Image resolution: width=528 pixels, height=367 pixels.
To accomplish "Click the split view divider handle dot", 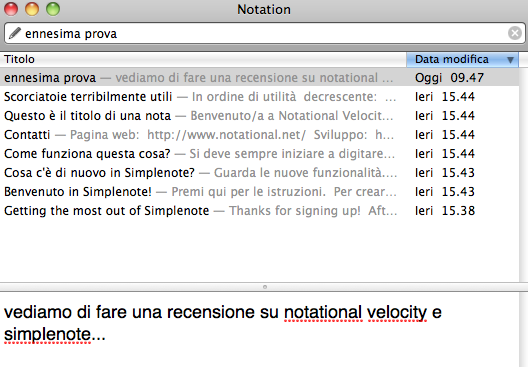I will [265, 287].
